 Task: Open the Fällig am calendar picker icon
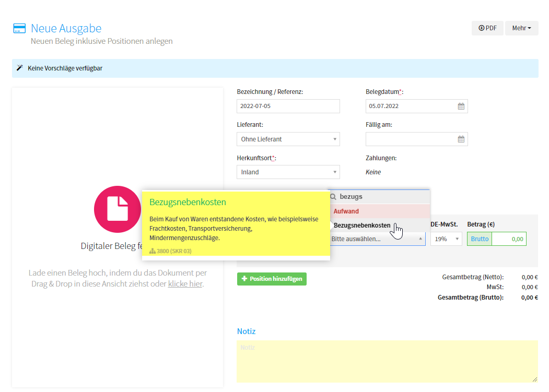[x=461, y=139]
